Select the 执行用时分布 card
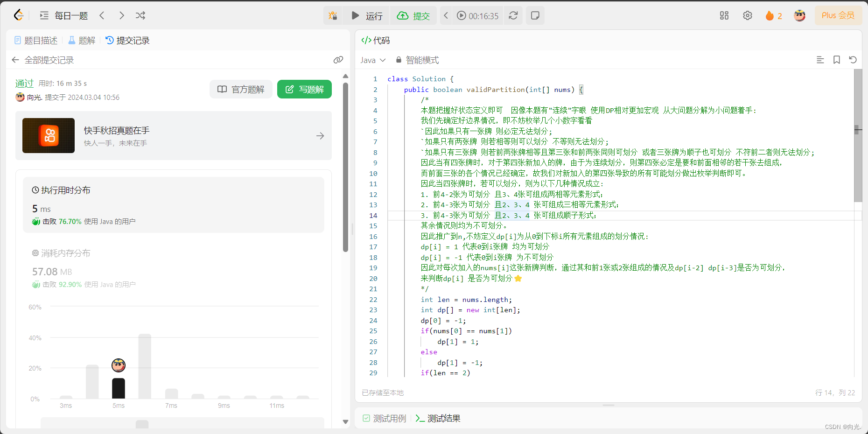868x434 pixels. pyautogui.click(x=174, y=205)
